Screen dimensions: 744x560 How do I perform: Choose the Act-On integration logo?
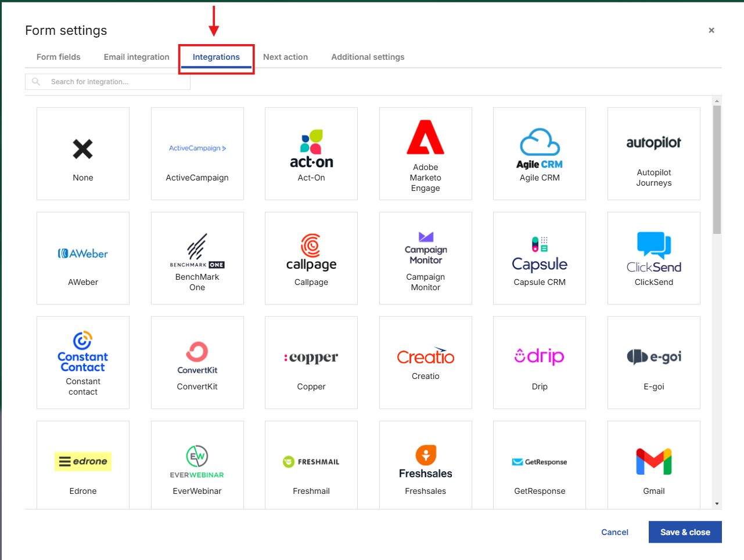click(x=311, y=149)
